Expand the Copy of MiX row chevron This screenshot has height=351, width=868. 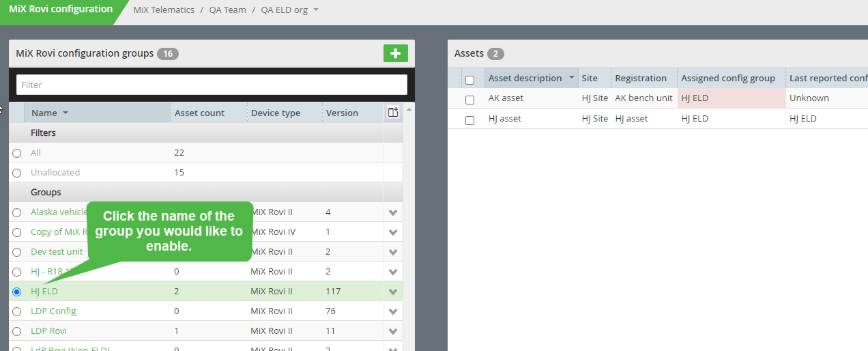[393, 232]
